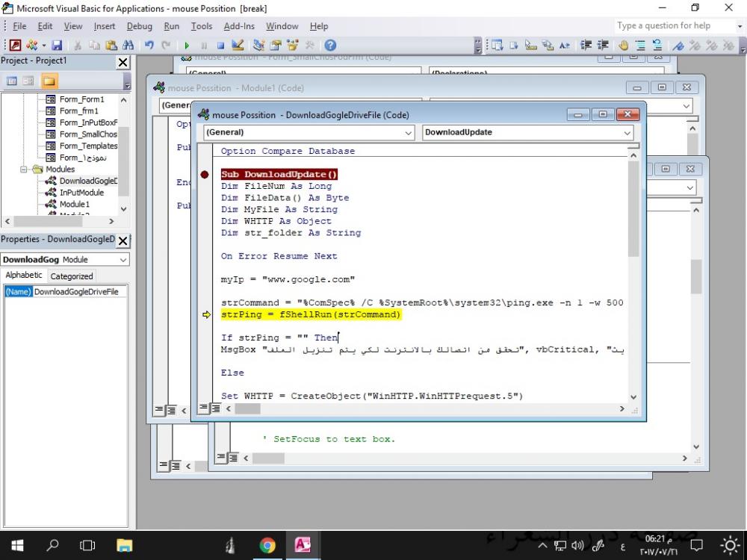This screenshot has height=560, width=747.
Task: Switch to the Categorized properties tab
Action: (72, 276)
